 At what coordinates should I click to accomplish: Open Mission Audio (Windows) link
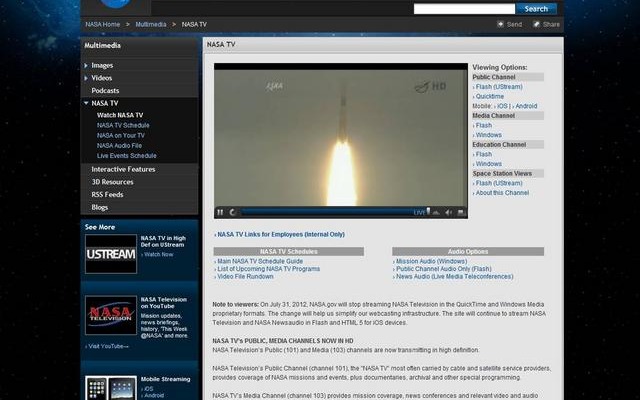pyautogui.click(x=431, y=261)
